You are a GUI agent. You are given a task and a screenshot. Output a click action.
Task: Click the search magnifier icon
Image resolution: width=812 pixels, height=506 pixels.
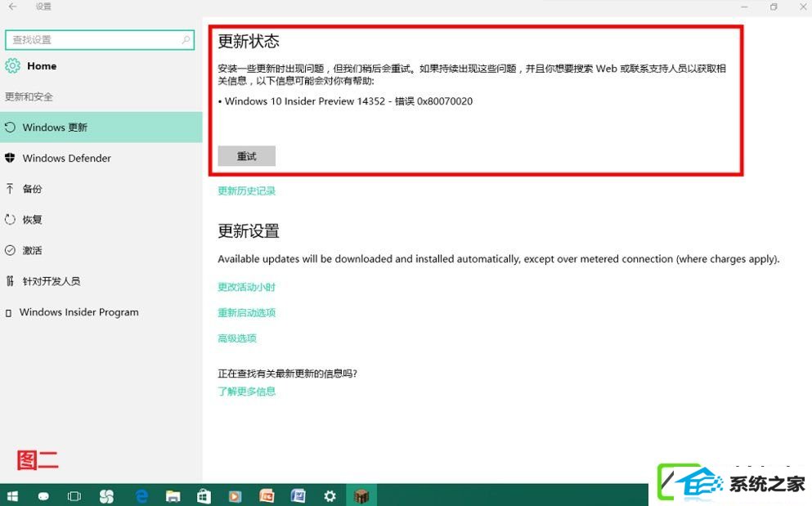coord(186,40)
